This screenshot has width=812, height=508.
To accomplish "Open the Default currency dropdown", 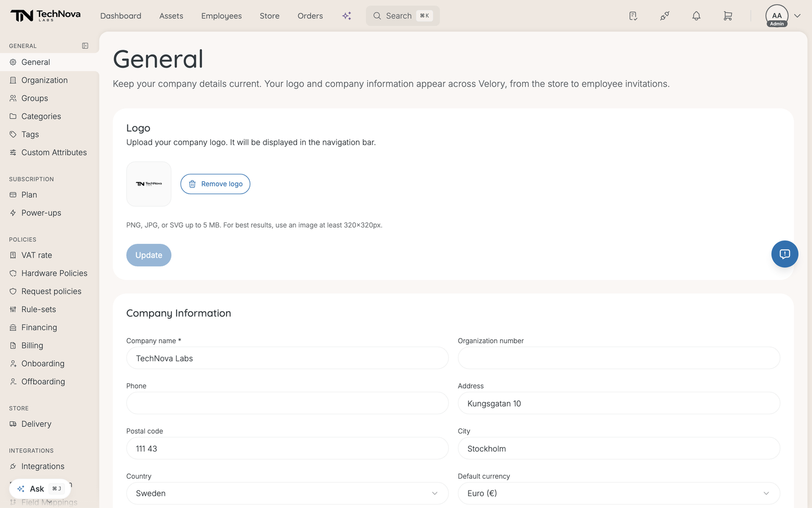I will 619,493.
